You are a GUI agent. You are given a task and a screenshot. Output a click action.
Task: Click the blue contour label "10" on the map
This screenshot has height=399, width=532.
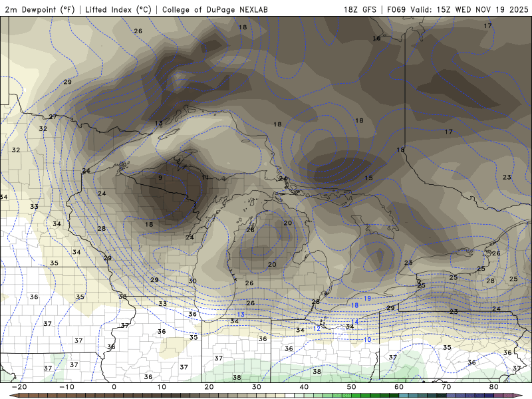368,340
